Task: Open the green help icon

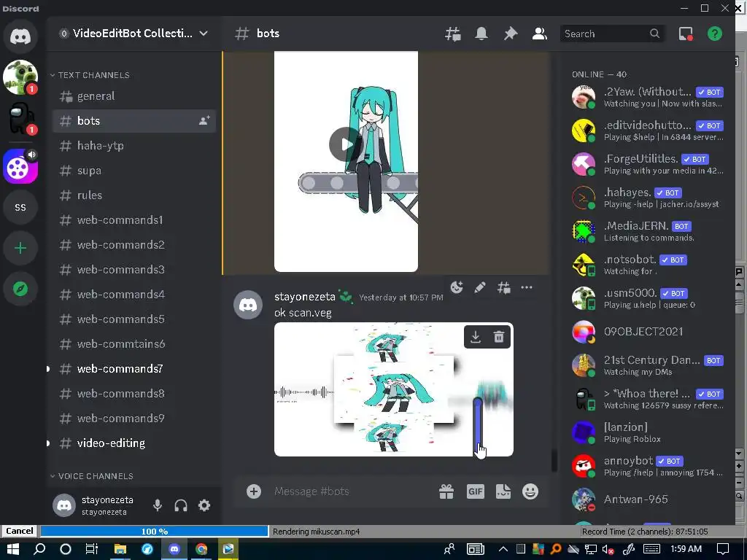Action: point(715,34)
